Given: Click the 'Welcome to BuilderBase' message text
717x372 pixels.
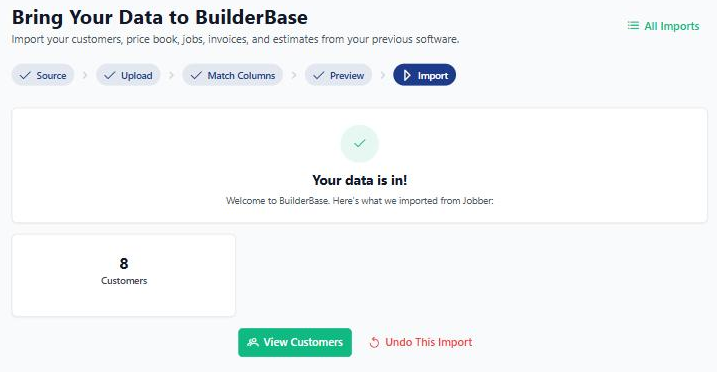Looking at the screenshot, I should click(359, 201).
